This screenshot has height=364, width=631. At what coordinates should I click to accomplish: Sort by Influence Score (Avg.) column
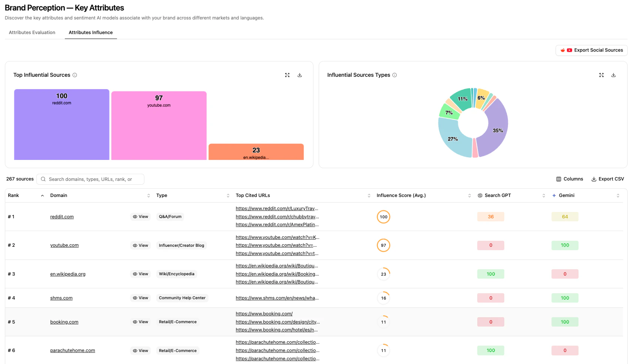point(469,195)
